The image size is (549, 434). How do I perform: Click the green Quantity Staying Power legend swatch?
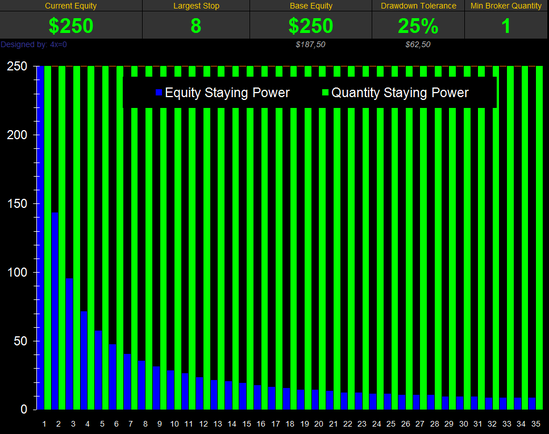(x=325, y=93)
